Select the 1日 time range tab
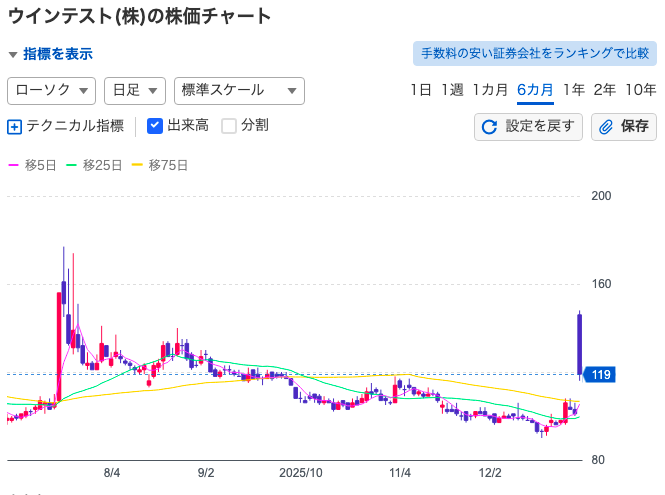This screenshot has height=495, width=665. [421, 90]
